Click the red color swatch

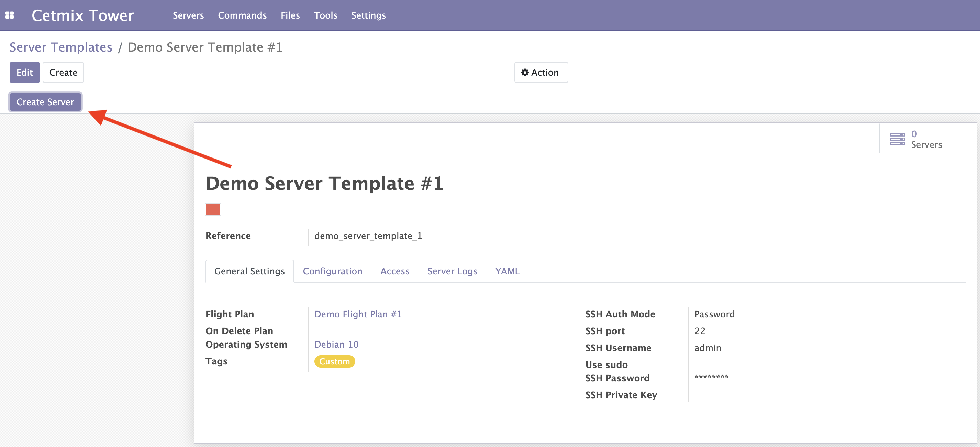click(x=213, y=209)
